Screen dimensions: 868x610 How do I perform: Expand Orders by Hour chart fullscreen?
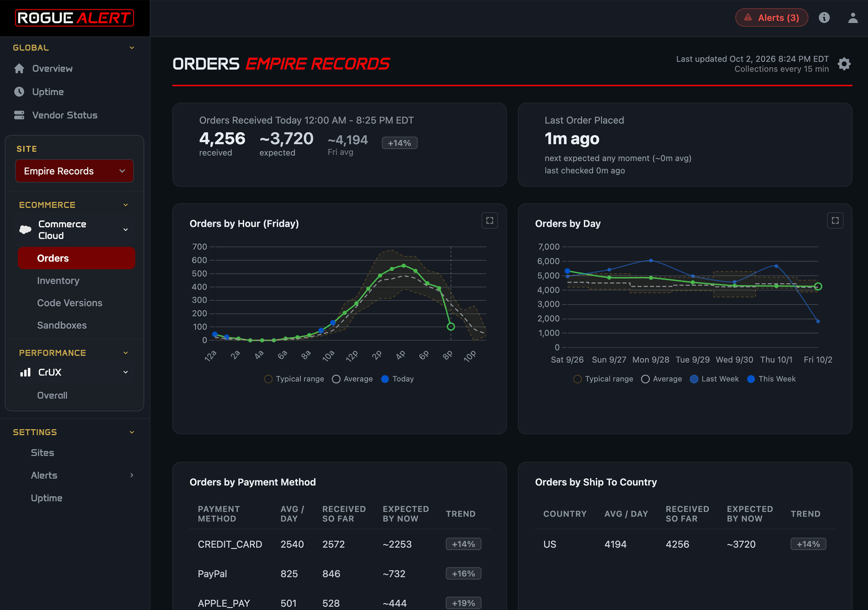(x=490, y=221)
